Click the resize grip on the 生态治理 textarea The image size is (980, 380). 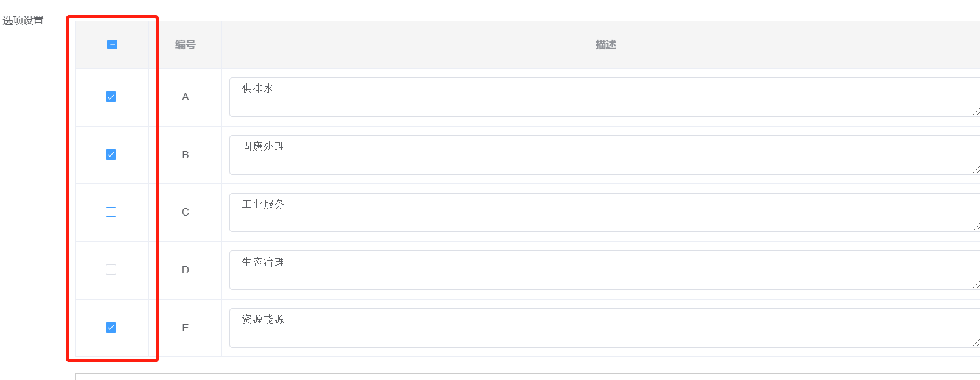976,285
